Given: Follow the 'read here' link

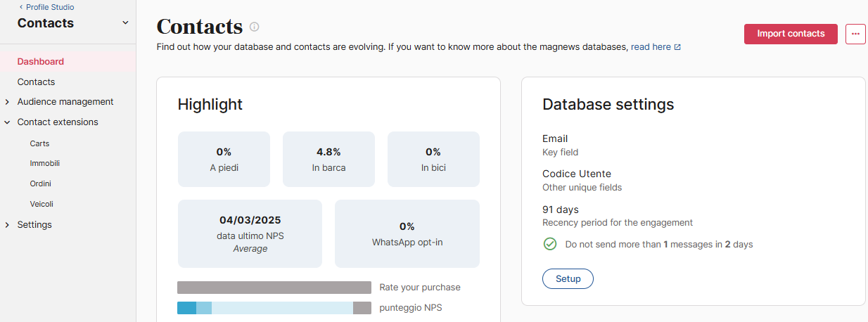Looking at the screenshot, I should pos(651,47).
